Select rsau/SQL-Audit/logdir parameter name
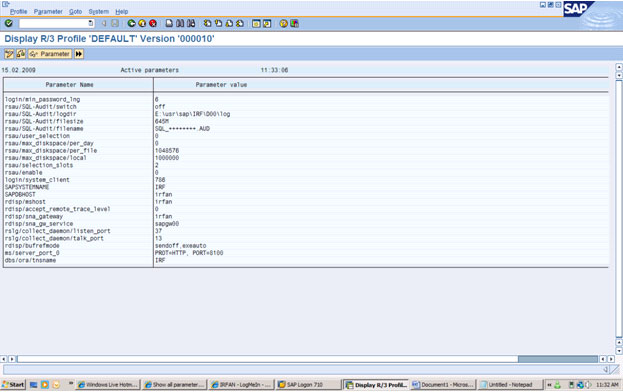Image resolution: width=623 pixels, height=392 pixels. (x=41, y=114)
